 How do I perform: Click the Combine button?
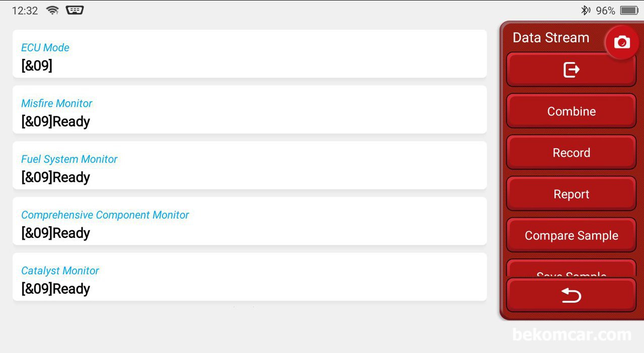coord(571,111)
